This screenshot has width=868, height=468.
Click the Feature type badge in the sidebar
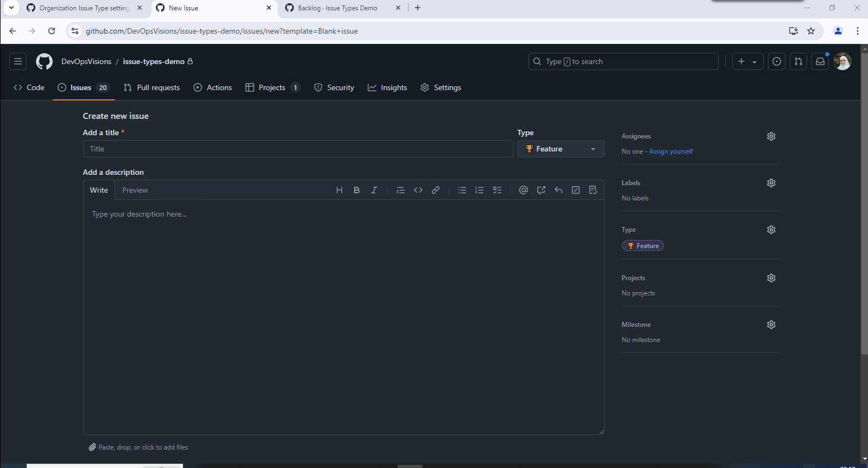pos(643,246)
